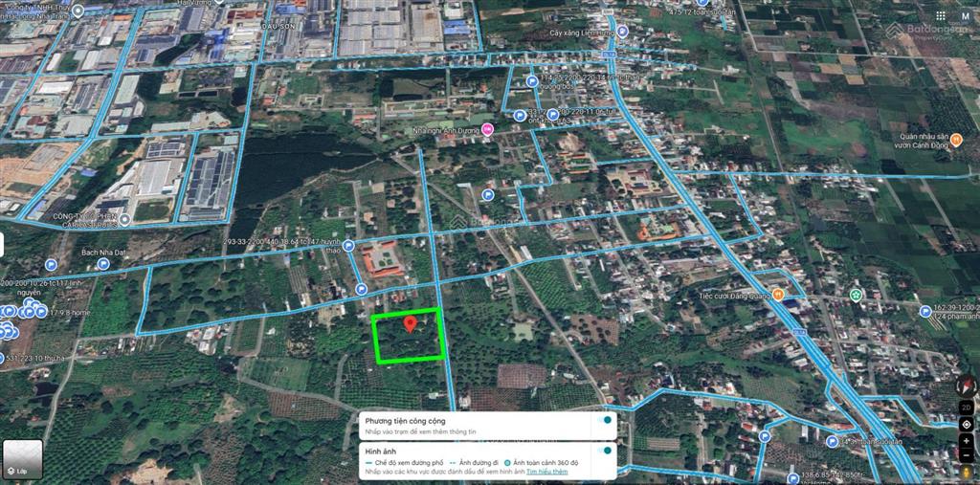Toggle off the Hình ảnh layer
The height and width of the screenshot is (485, 980).
coord(605,451)
